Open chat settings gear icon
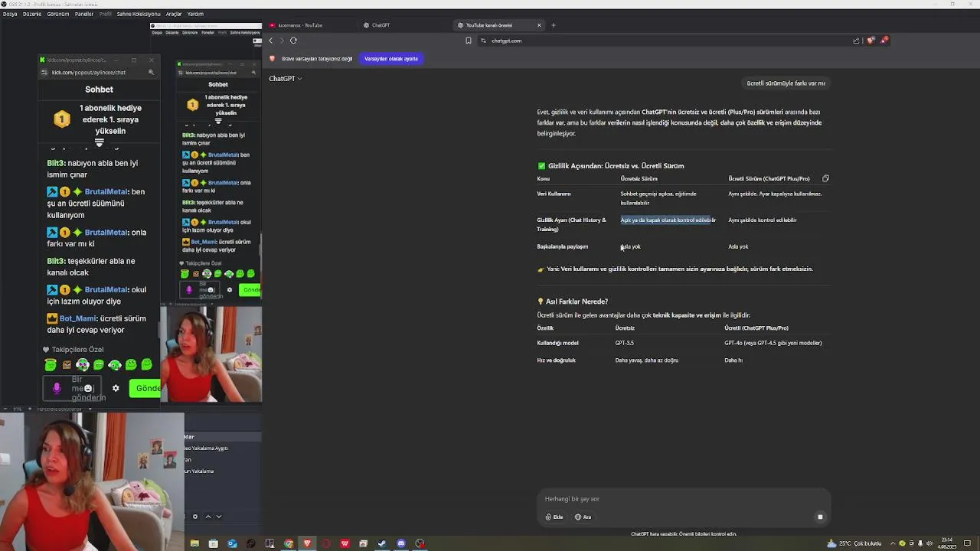 click(x=116, y=388)
